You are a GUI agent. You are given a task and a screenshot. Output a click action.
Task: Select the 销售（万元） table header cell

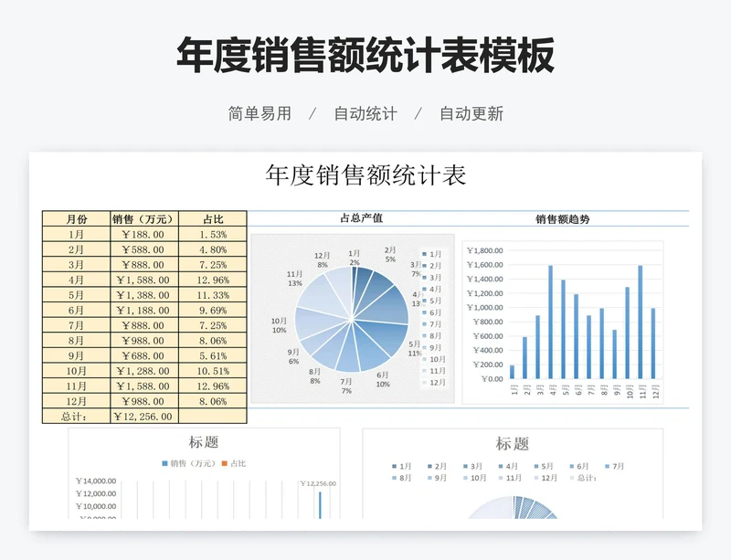(x=144, y=219)
